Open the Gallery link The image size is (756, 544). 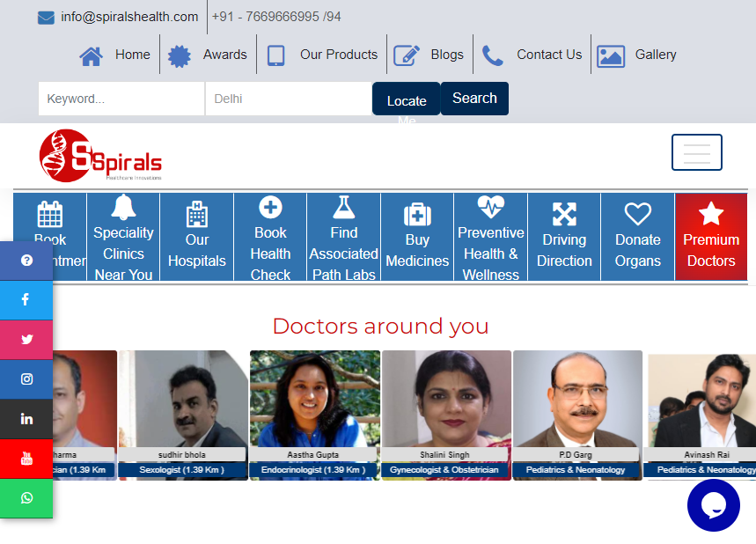pyautogui.click(x=637, y=55)
